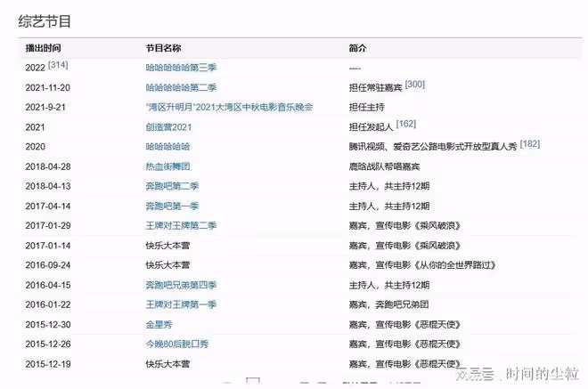
Task: Click the 从你的全世界路过 description
Action: pos(422,265)
